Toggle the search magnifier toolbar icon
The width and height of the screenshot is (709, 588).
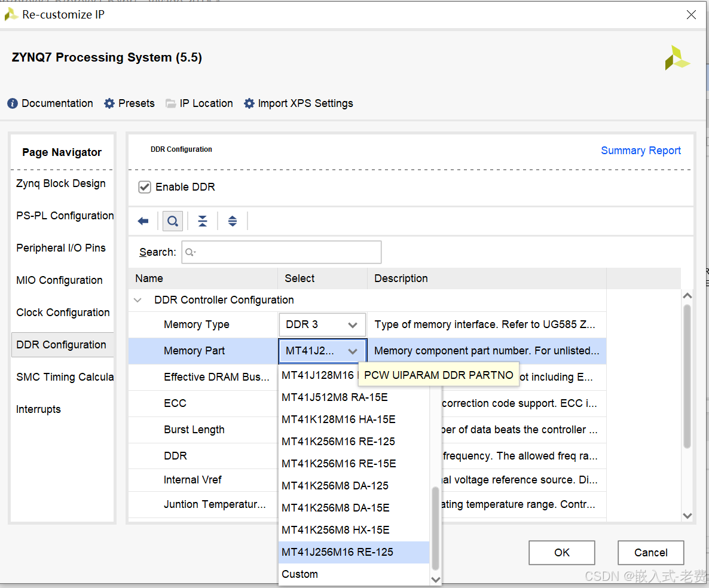click(x=173, y=221)
